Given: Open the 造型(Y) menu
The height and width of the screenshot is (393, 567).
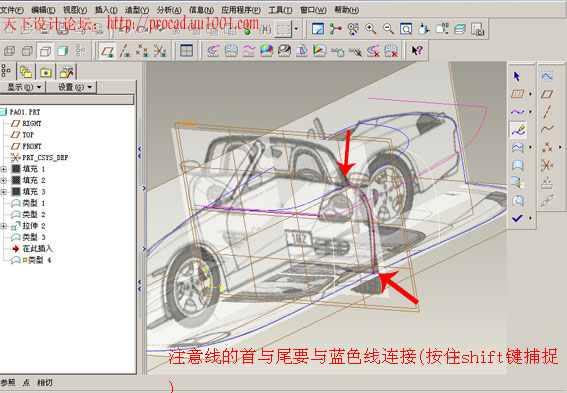Looking at the screenshot, I should (137, 10).
